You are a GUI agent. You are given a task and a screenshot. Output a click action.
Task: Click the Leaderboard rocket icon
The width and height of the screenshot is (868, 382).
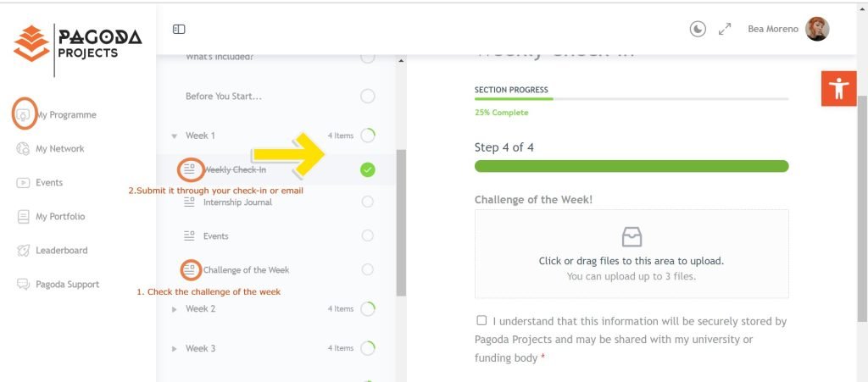click(23, 251)
